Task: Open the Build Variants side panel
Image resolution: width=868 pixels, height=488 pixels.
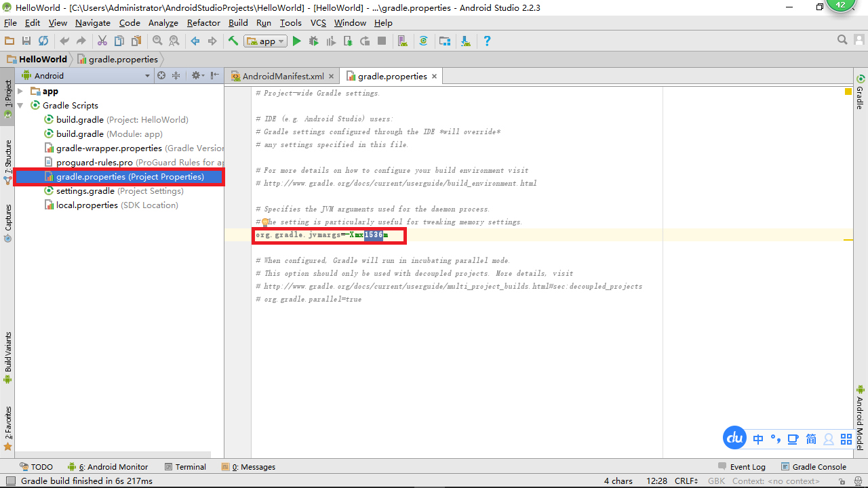Action: point(7,358)
